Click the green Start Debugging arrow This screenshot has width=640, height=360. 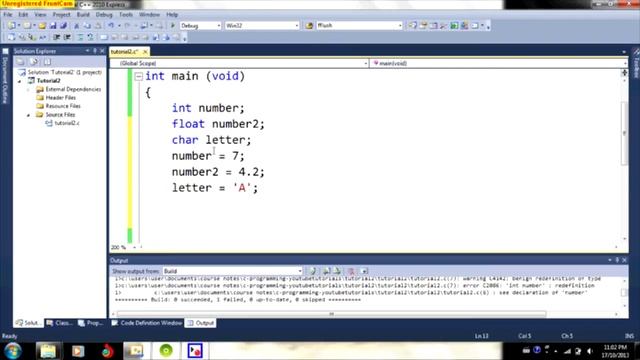(173, 26)
